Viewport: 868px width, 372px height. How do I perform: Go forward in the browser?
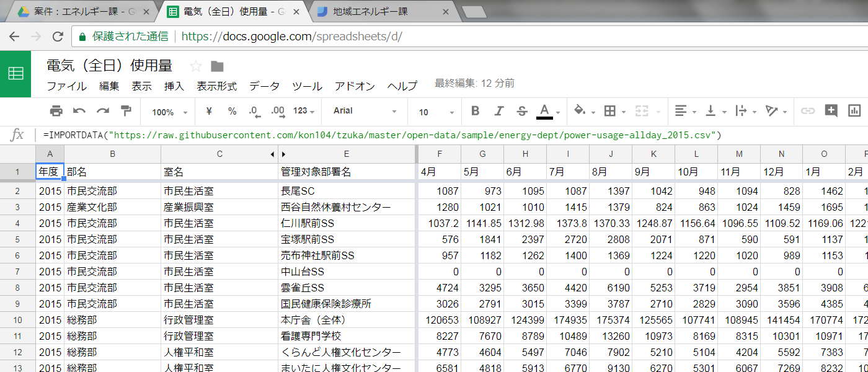[36, 37]
